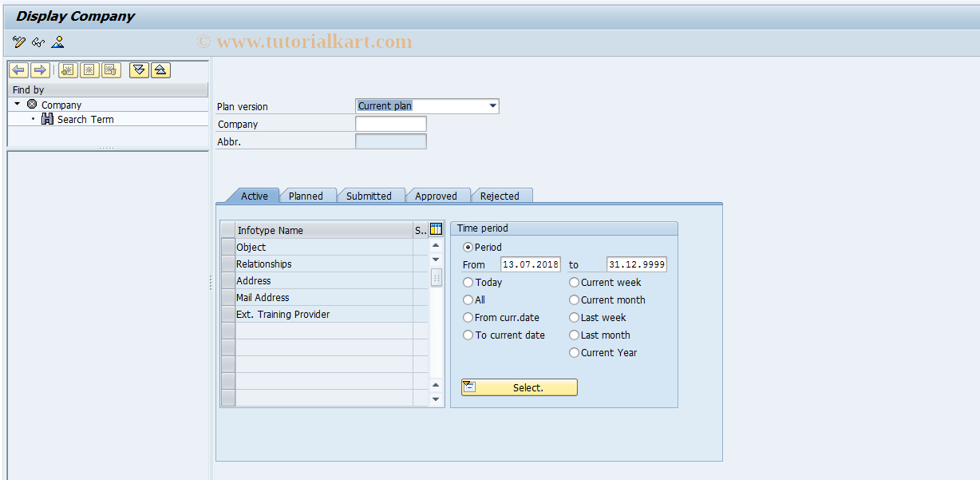
Task: Select the Period radio button
Action: point(468,247)
